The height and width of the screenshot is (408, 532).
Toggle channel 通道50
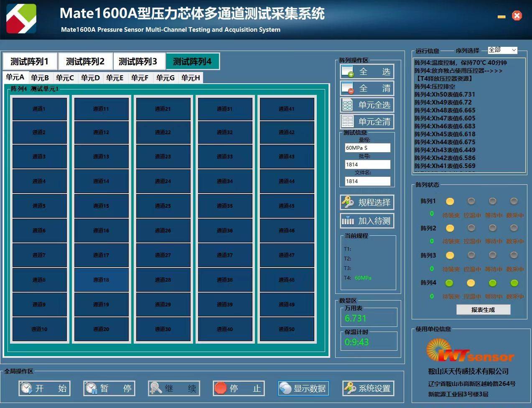[x=287, y=329]
